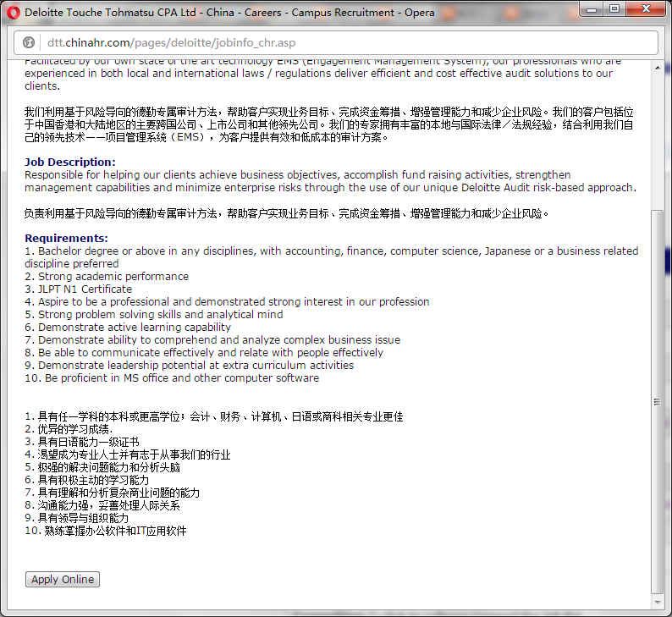Close the Opera popup window
This screenshot has height=617, width=672.
click(x=647, y=9)
